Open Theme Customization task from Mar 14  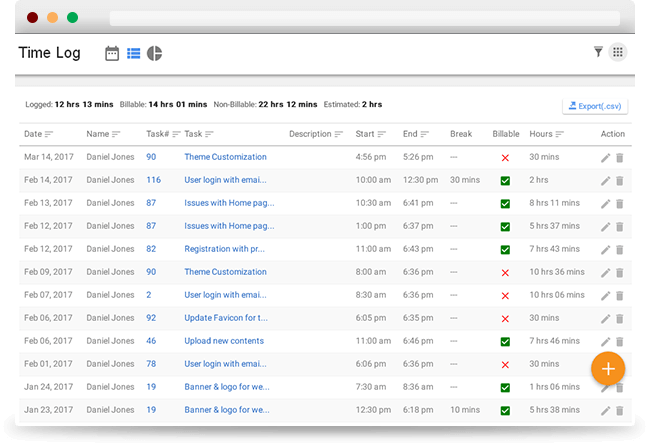point(225,157)
